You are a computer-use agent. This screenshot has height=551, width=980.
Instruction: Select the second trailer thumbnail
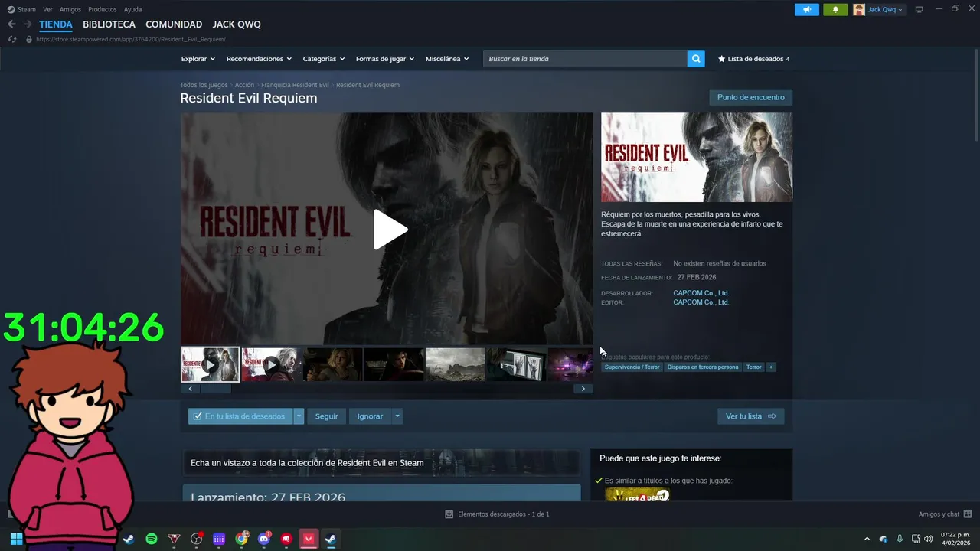[271, 364]
